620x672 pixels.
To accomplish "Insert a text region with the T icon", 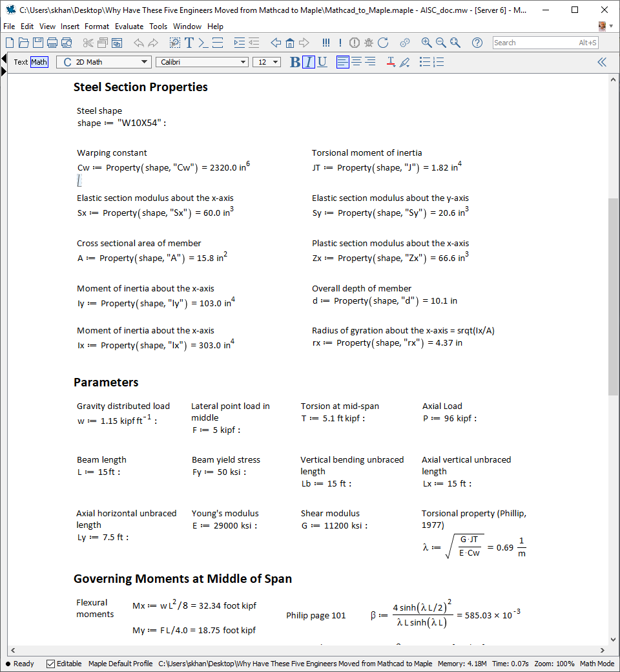I will 189,43.
